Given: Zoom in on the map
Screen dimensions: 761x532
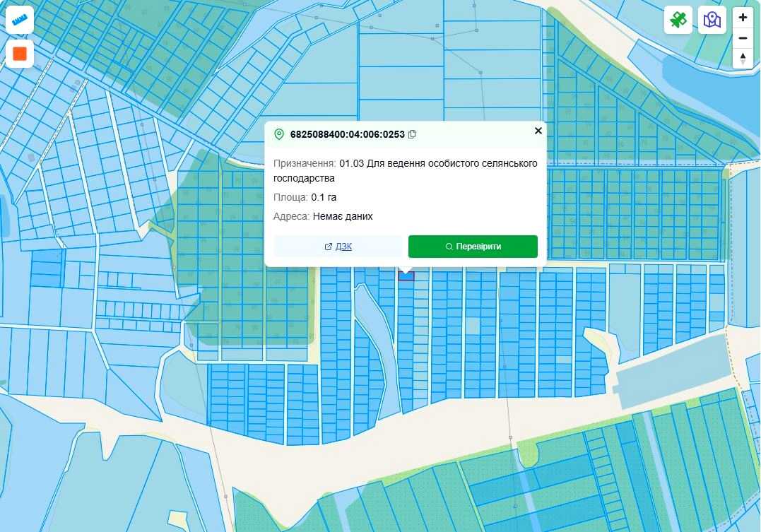Looking at the screenshot, I should coord(743,18).
